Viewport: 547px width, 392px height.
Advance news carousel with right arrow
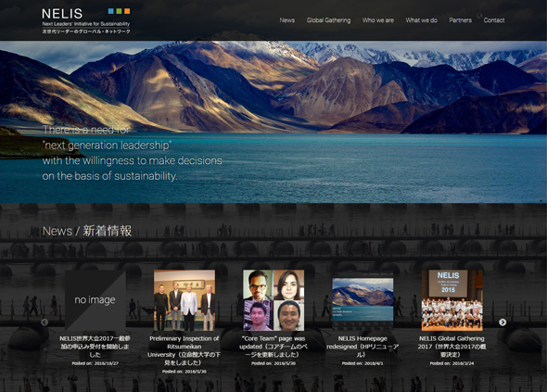[x=502, y=322]
